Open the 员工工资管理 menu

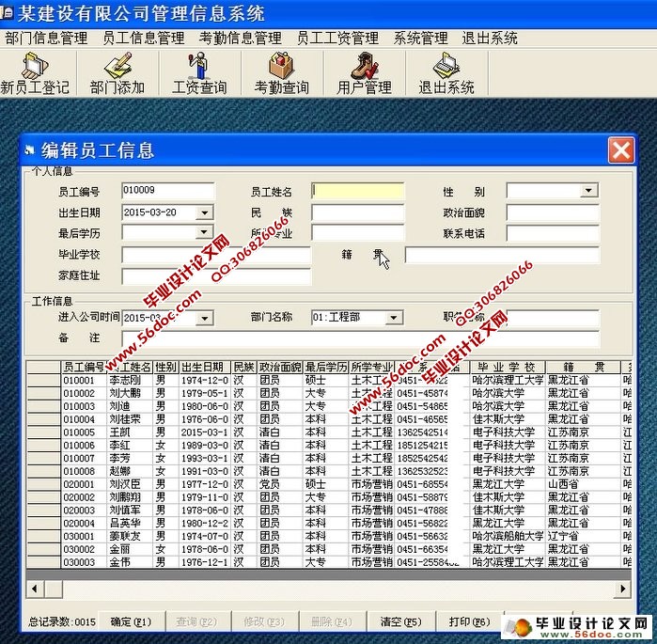pos(337,39)
